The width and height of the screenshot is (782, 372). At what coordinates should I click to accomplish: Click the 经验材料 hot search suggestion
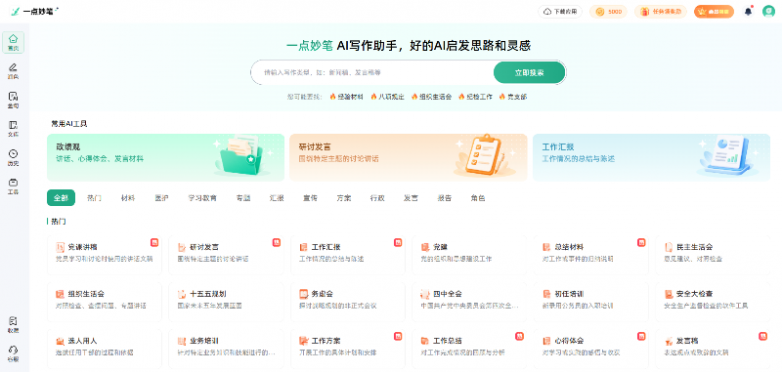pyautogui.click(x=347, y=97)
